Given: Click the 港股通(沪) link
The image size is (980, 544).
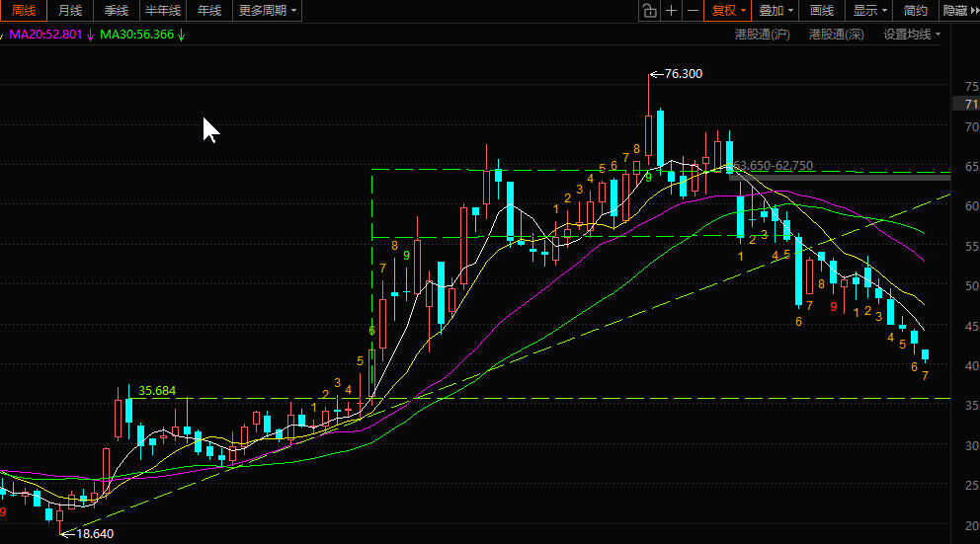Looking at the screenshot, I should pyautogui.click(x=762, y=35).
